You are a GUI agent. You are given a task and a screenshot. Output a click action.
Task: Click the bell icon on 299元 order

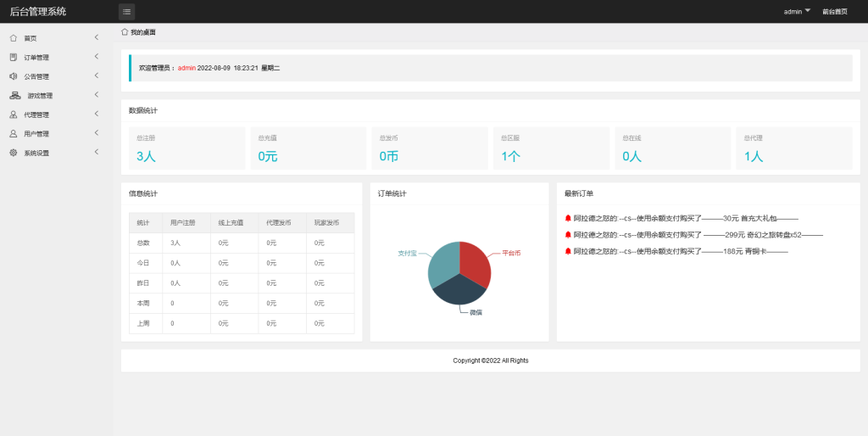tap(568, 234)
